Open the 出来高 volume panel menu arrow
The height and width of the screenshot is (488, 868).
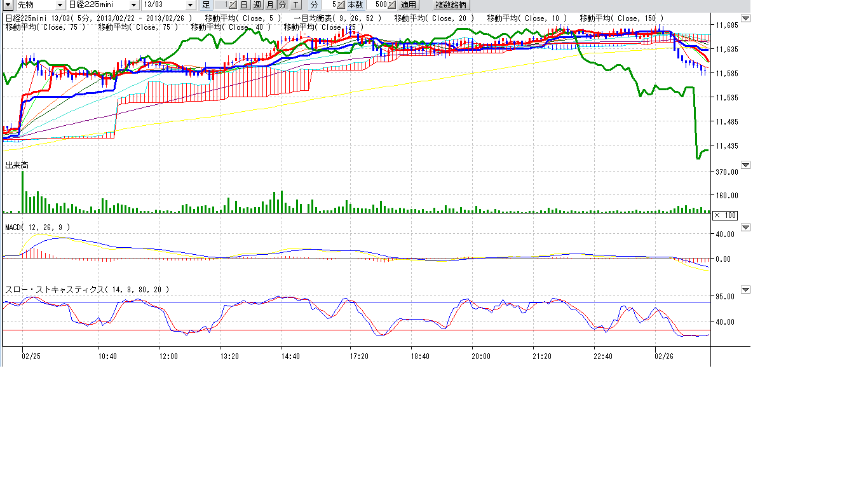745,165
